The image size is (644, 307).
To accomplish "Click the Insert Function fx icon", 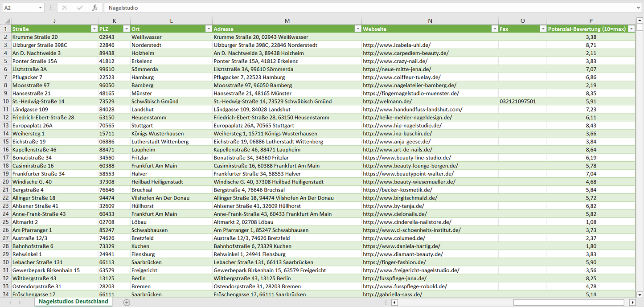I will coord(94,8).
